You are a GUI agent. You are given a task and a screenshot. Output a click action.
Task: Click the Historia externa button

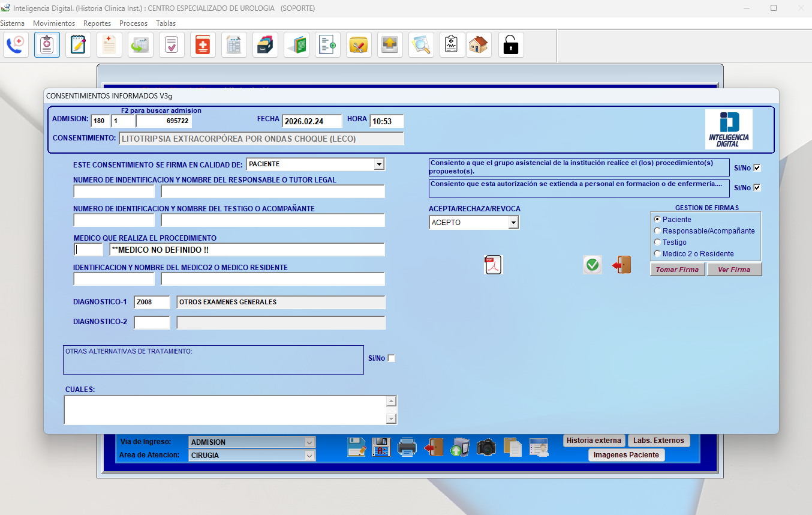(594, 441)
